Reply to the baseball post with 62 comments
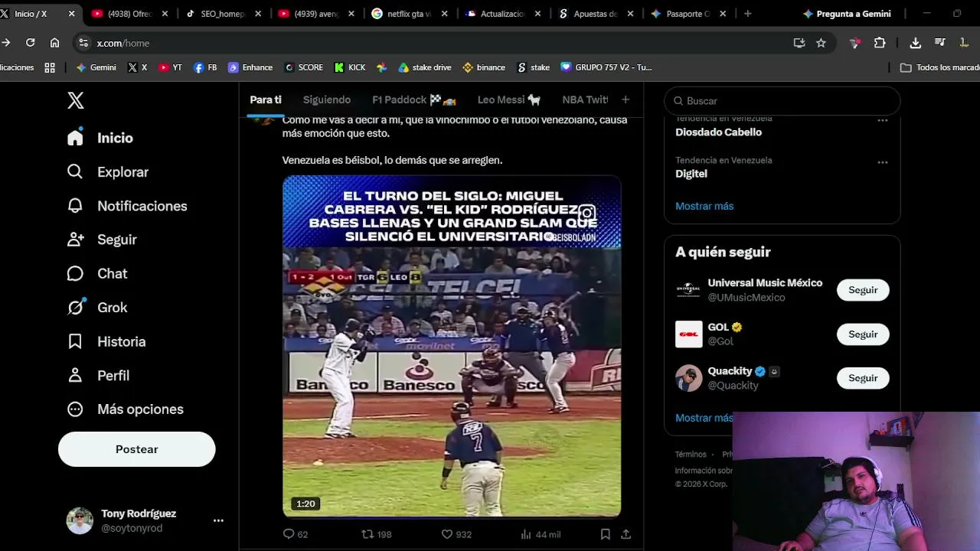Image resolution: width=980 pixels, height=551 pixels. coord(295,534)
